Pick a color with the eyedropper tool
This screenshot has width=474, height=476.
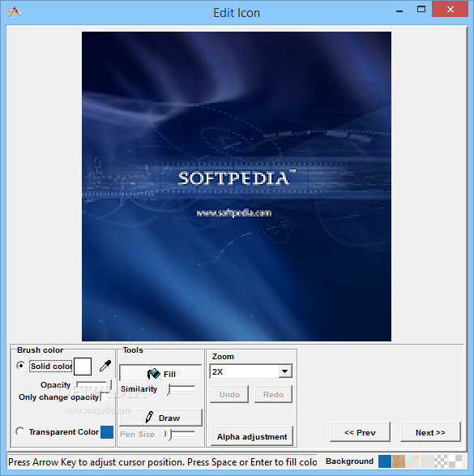[x=105, y=366]
